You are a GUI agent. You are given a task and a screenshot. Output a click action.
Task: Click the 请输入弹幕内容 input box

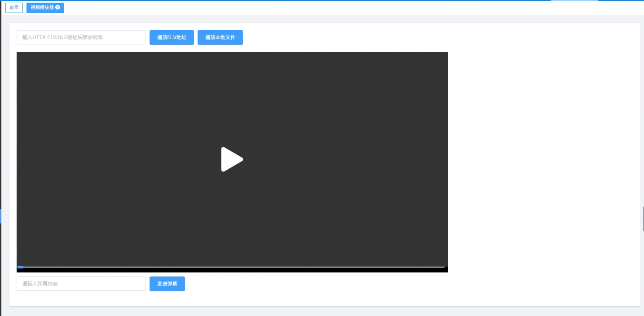tap(81, 284)
